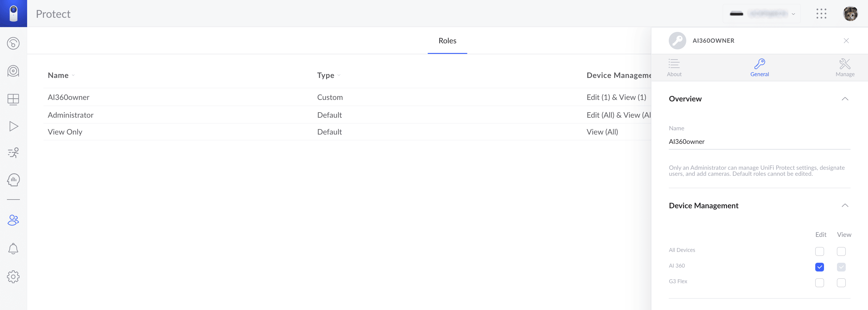
Task: Open the user profile avatar
Action: click(x=850, y=14)
